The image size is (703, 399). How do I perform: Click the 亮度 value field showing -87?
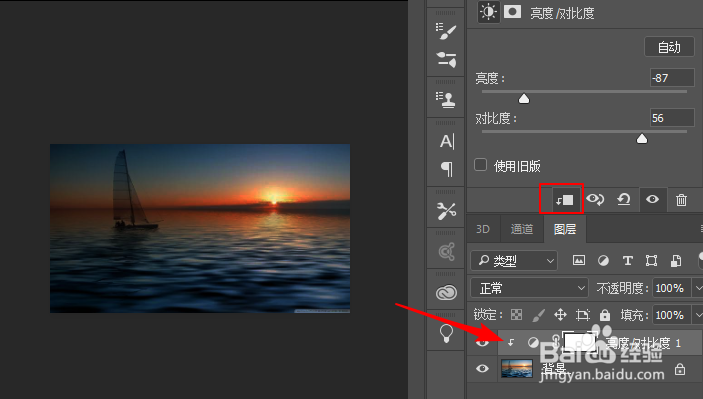pyautogui.click(x=672, y=78)
